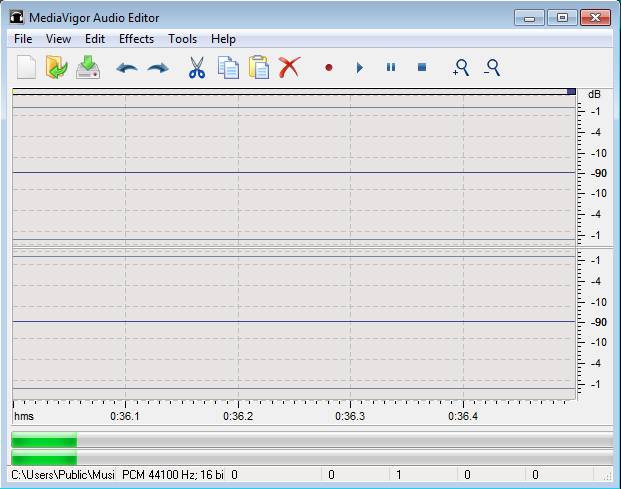621x489 pixels.
Task: Pause audio playback
Action: pyautogui.click(x=391, y=68)
